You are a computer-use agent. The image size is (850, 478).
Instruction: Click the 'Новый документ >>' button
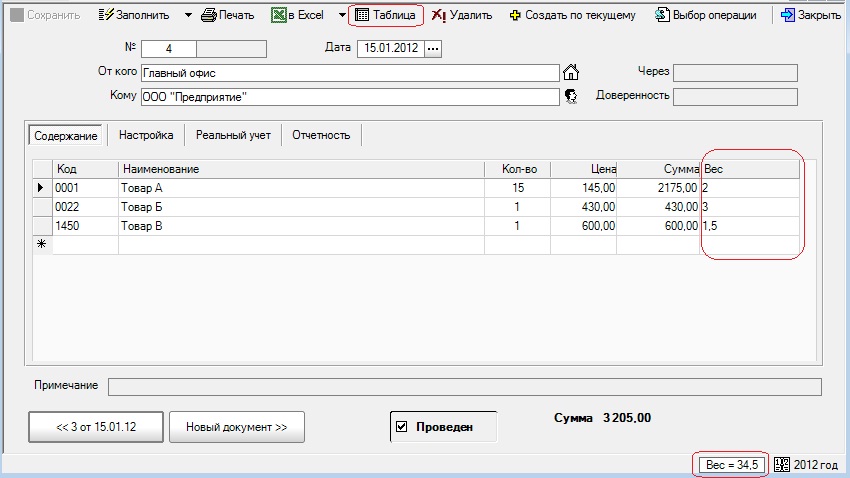(236, 427)
